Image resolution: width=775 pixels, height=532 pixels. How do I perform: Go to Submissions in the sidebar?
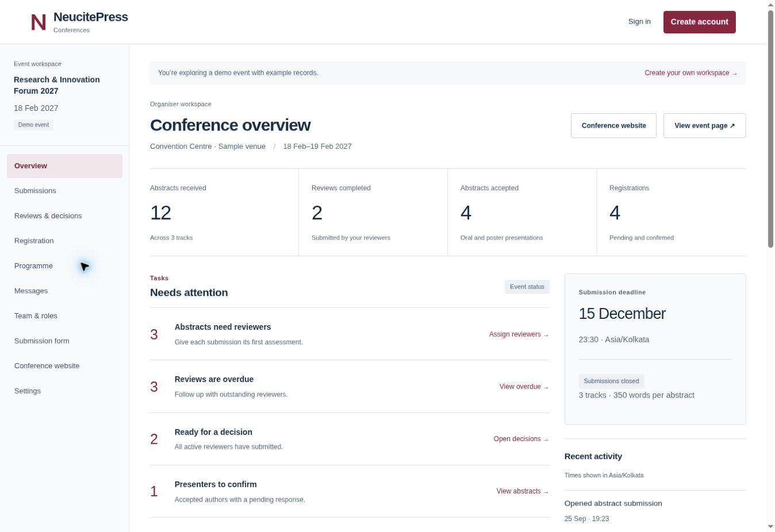[x=64, y=191]
